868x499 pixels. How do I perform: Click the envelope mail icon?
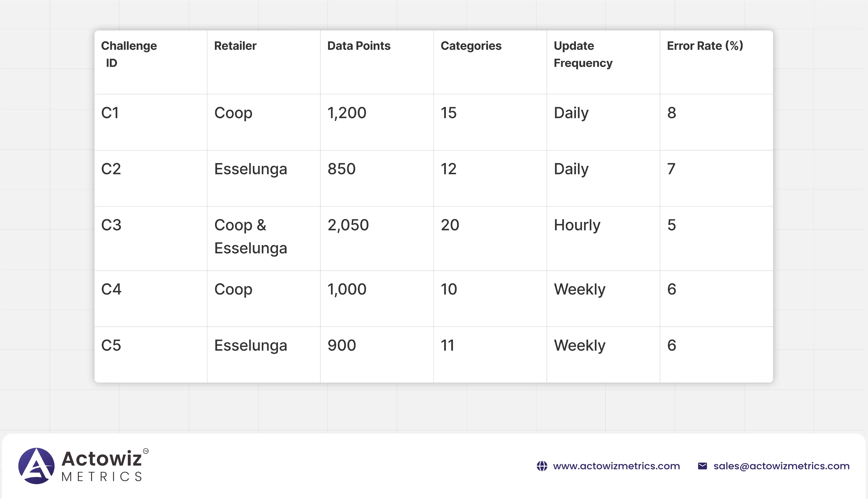(702, 466)
